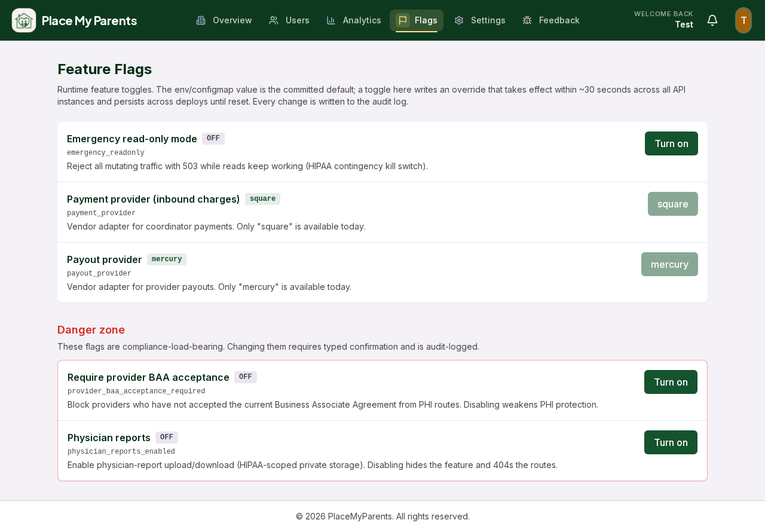Viewport: 765px width, 532px height.
Task: Click the provider_baa_acceptance_required key text
Action: point(136,392)
